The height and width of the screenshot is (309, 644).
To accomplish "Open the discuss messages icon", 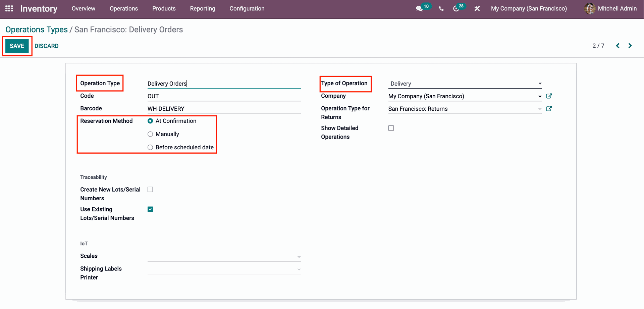I will pos(419,9).
